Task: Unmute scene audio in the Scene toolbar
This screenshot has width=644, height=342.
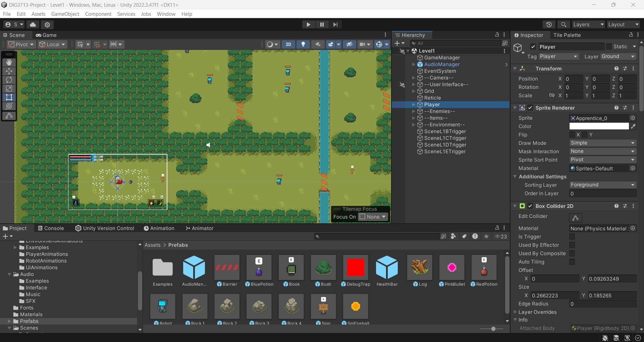Action: click(318, 44)
